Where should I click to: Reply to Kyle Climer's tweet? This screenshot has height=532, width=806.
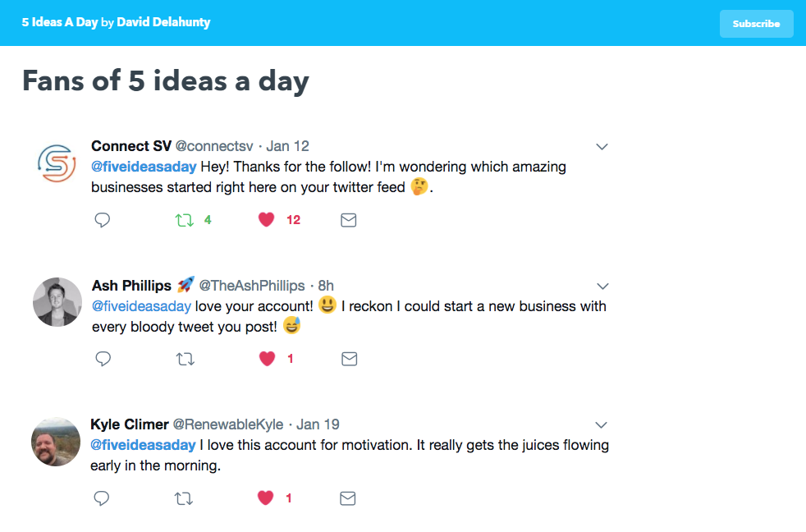point(102,498)
